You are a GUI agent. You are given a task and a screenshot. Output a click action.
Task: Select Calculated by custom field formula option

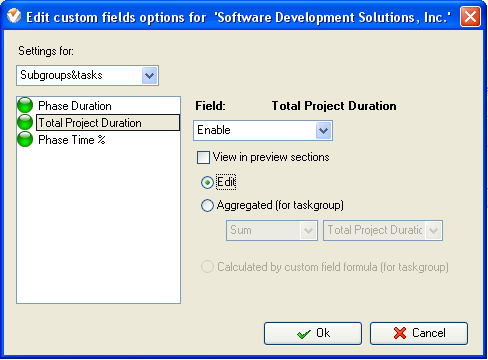[x=207, y=267]
